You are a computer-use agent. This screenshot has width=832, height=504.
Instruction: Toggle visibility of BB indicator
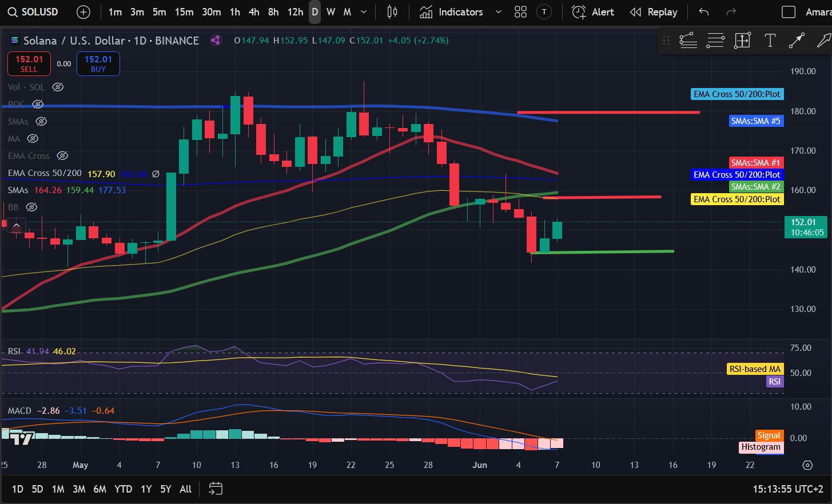click(x=32, y=207)
